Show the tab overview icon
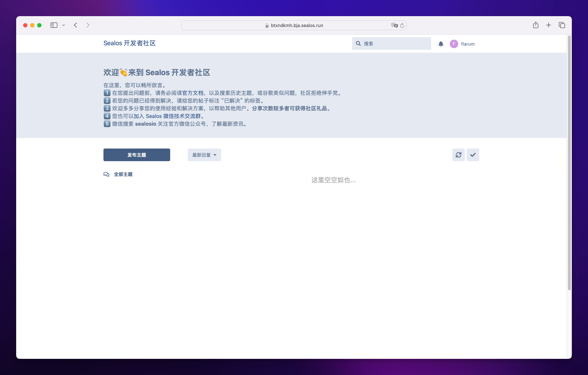The height and width of the screenshot is (375, 588). click(x=562, y=25)
